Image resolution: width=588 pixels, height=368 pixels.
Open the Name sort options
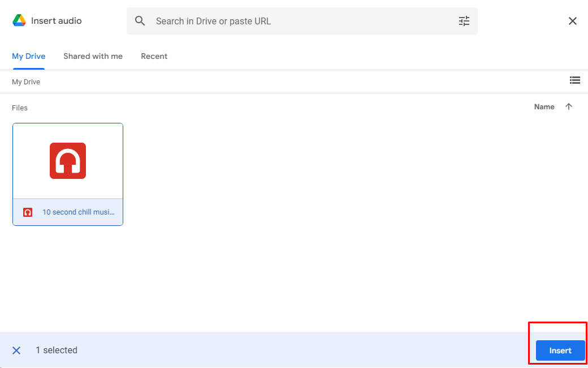tap(544, 106)
